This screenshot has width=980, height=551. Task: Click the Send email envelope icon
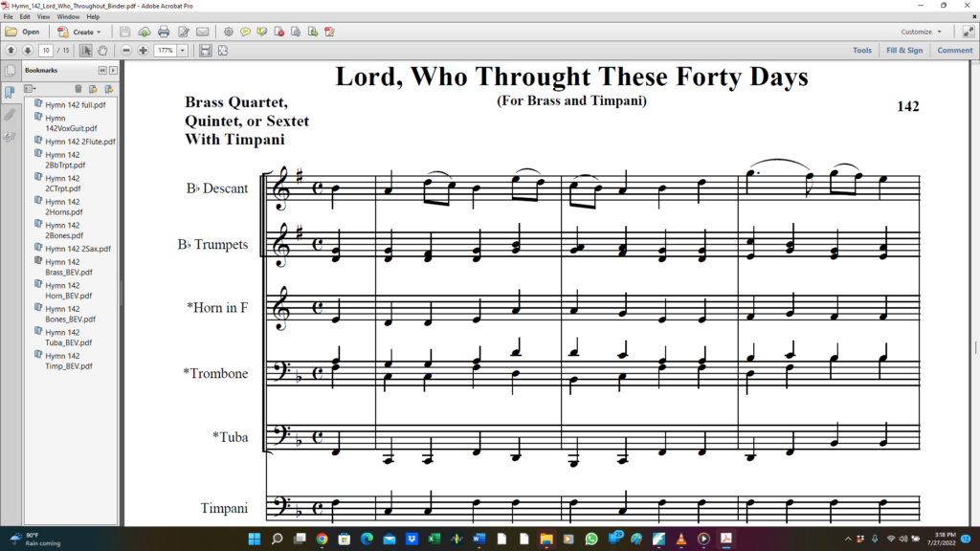click(203, 32)
